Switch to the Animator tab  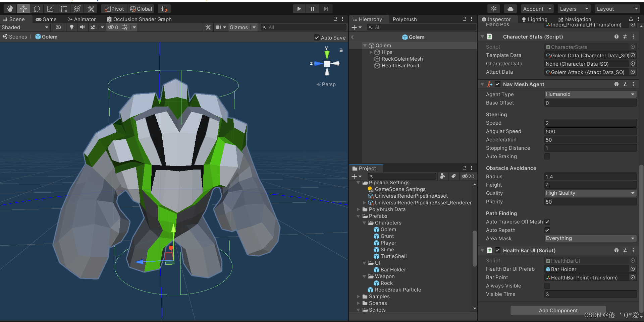[82, 19]
